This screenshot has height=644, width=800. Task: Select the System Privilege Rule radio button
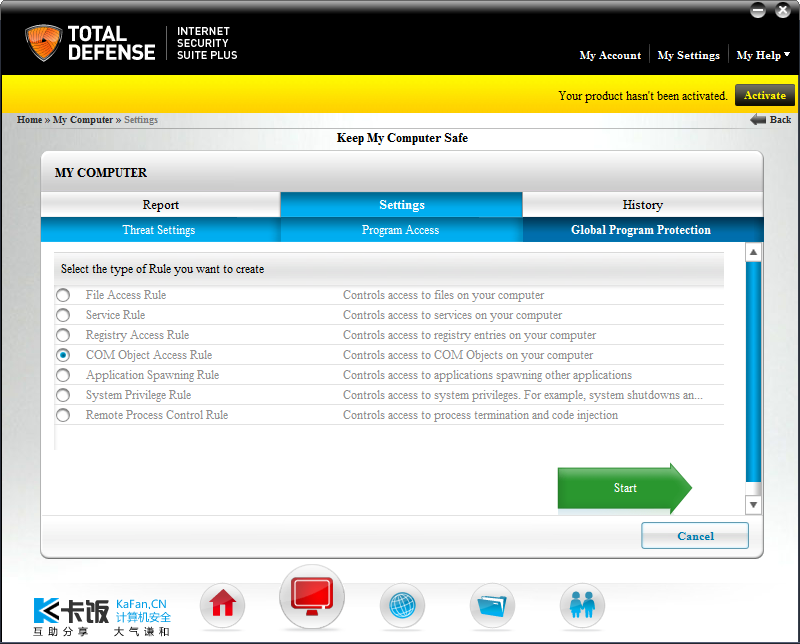pyautogui.click(x=63, y=395)
